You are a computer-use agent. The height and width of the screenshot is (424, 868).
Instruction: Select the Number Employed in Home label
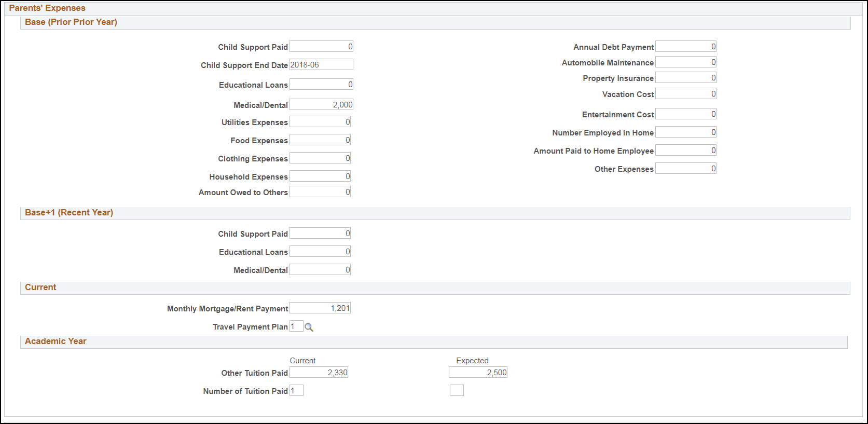603,133
